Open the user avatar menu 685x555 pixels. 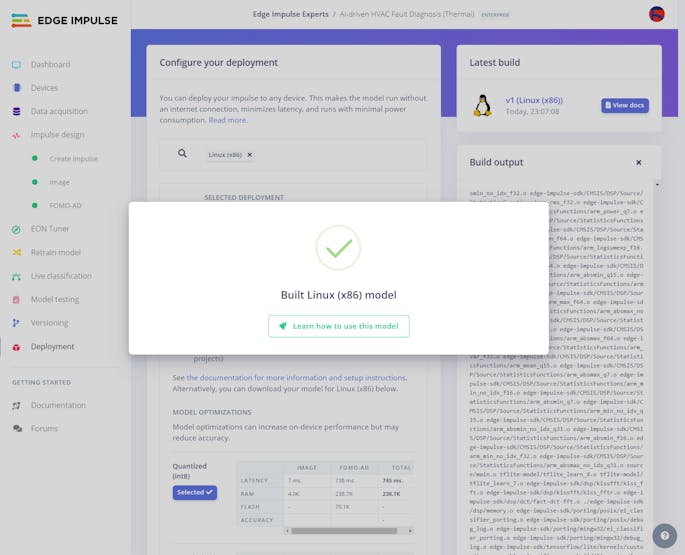pos(657,14)
